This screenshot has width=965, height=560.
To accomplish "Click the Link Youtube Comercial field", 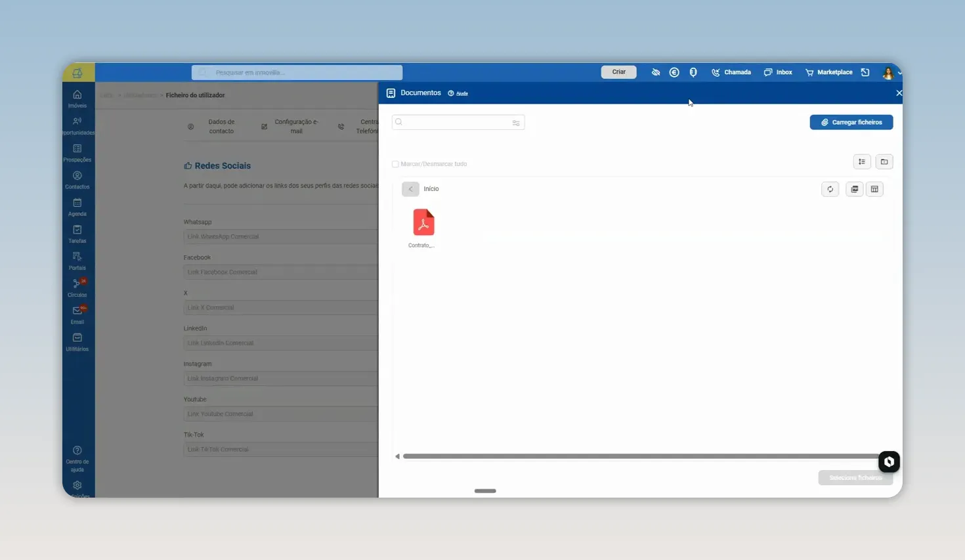I will click(281, 414).
